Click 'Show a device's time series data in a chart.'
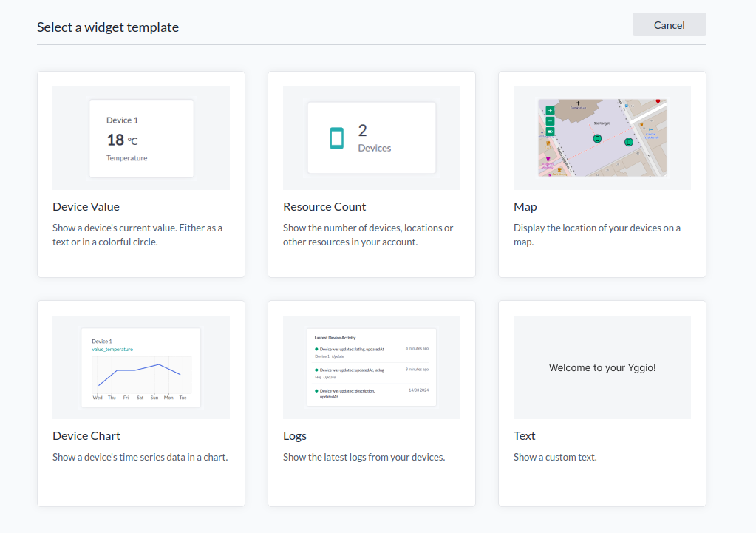Viewport: 756px width, 533px height. point(140,457)
